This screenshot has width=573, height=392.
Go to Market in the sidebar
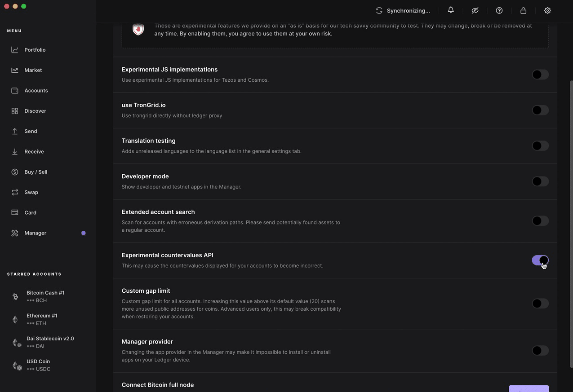33,70
